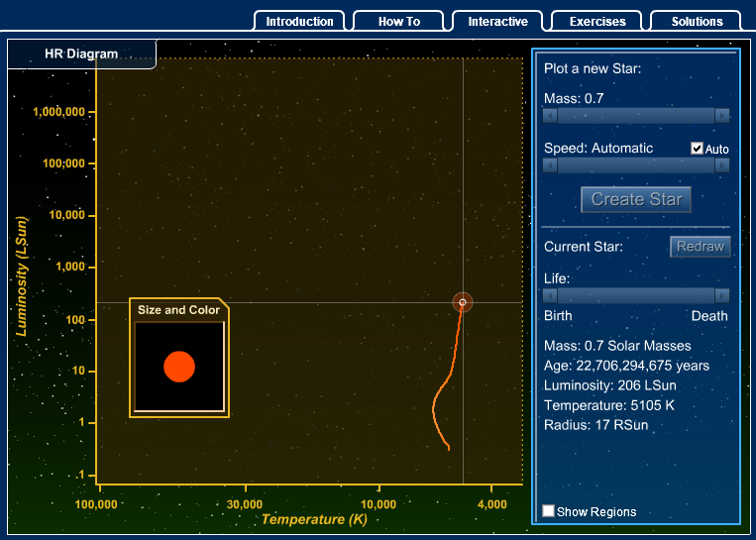The image size is (756, 540).
Task: Click the current star marker on diagram
Action: tap(463, 302)
